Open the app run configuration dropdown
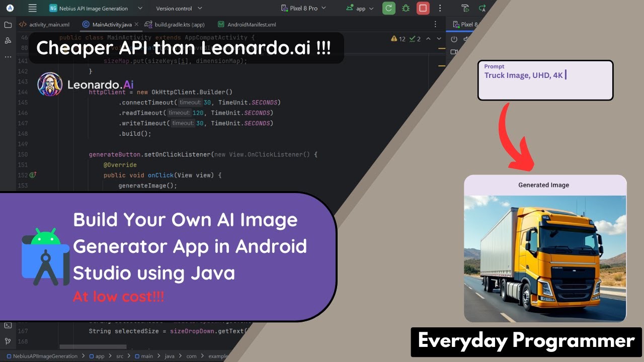The width and height of the screenshot is (644, 362). tap(360, 8)
